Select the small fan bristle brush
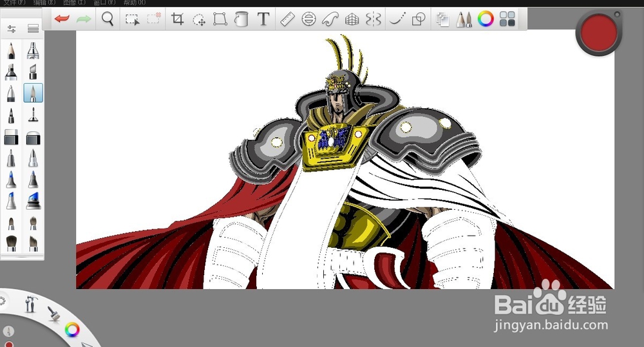 tap(33, 223)
